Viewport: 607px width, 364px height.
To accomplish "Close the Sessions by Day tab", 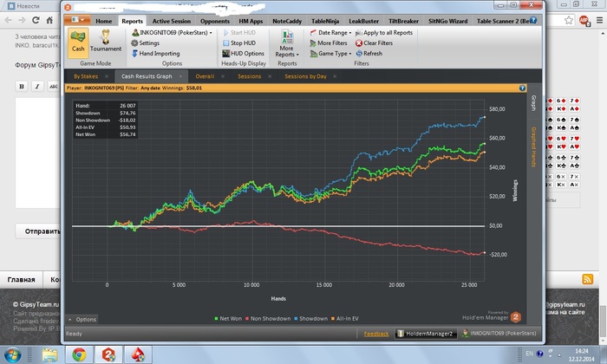I will (x=335, y=76).
